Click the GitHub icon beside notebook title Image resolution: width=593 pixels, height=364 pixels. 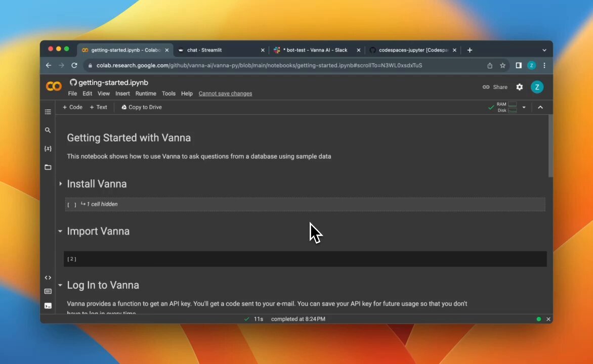pos(73,82)
